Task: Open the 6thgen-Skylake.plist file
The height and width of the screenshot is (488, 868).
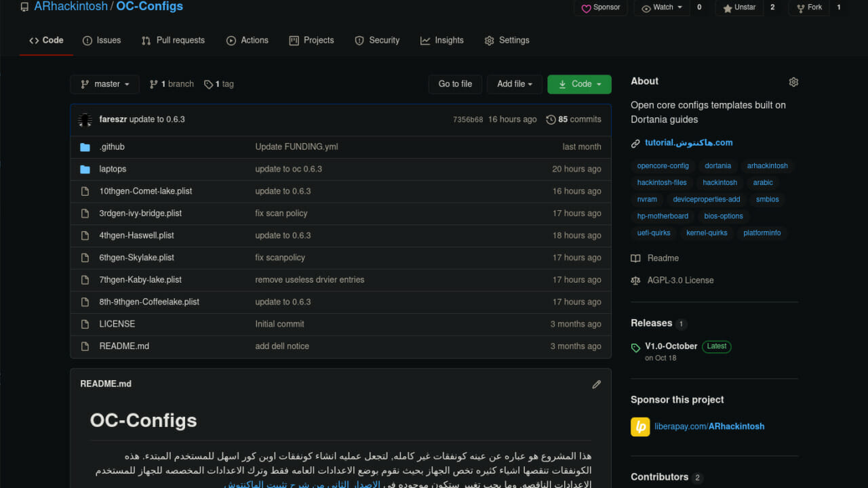Action: [136, 258]
